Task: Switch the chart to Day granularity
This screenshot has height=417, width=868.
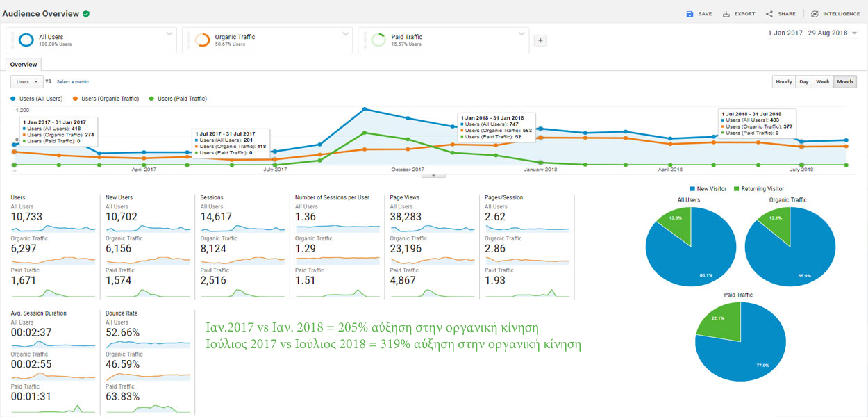Action: pyautogui.click(x=803, y=82)
